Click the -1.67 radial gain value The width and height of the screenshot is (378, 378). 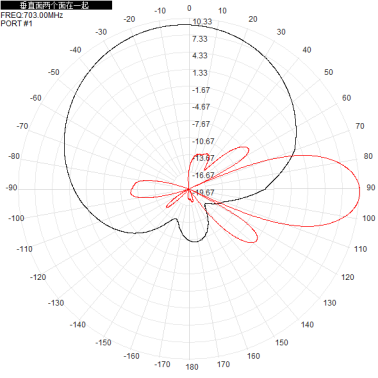pyautogui.click(x=201, y=90)
